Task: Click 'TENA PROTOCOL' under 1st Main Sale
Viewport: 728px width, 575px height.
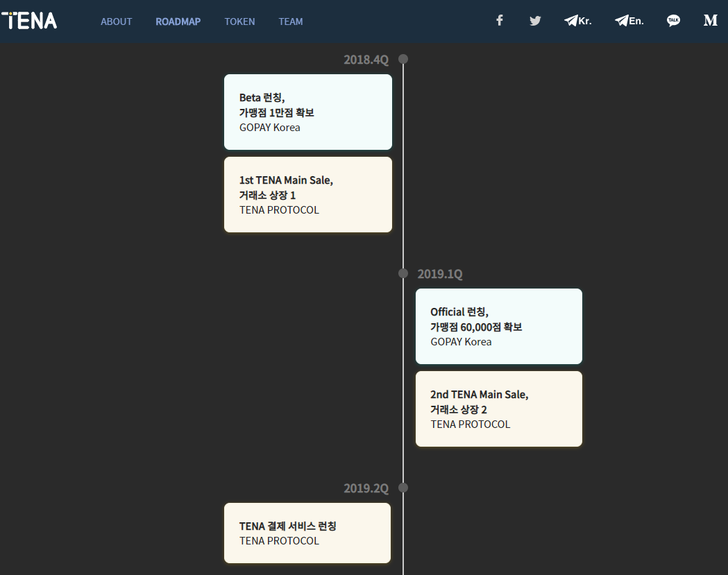Action: [x=279, y=209]
